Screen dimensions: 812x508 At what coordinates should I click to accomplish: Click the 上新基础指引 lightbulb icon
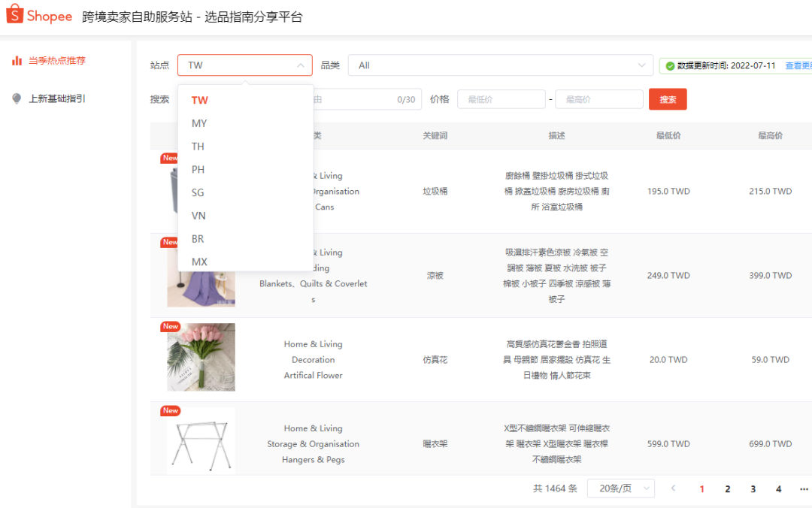17,98
